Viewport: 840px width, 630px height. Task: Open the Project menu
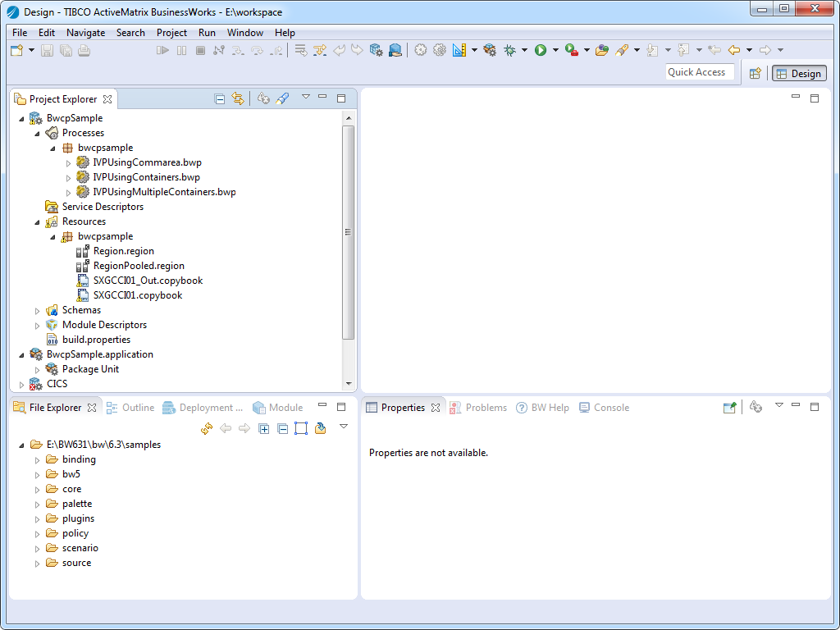172,33
